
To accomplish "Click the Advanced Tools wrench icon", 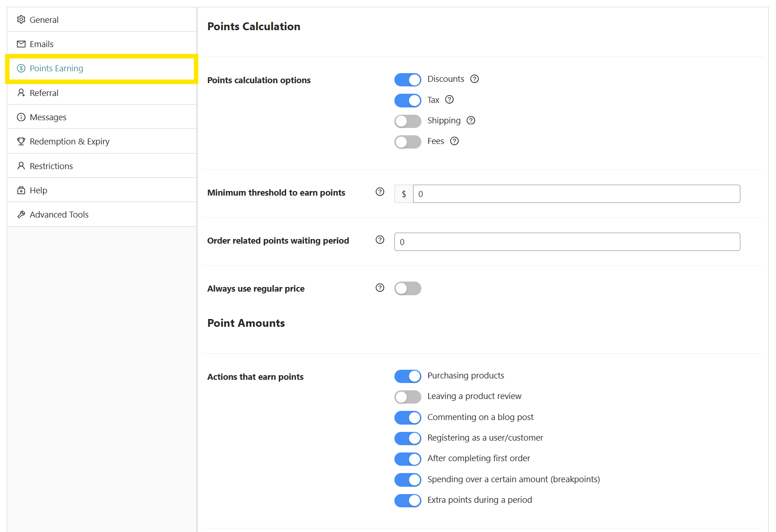I will (x=21, y=214).
